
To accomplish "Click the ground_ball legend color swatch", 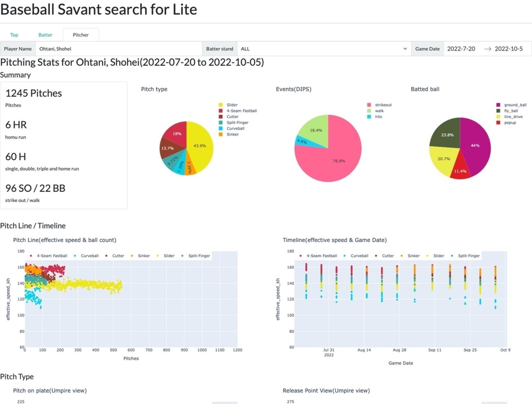I will [x=498, y=105].
